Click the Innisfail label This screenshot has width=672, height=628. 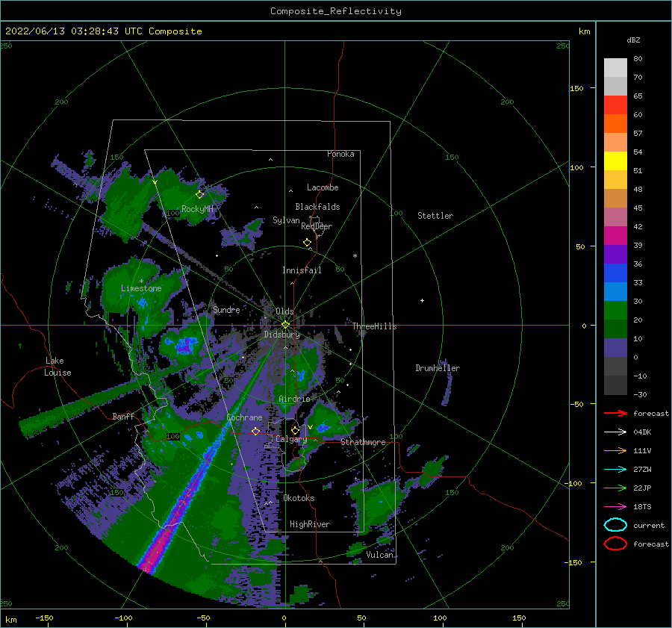pyautogui.click(x=302, y=270)
